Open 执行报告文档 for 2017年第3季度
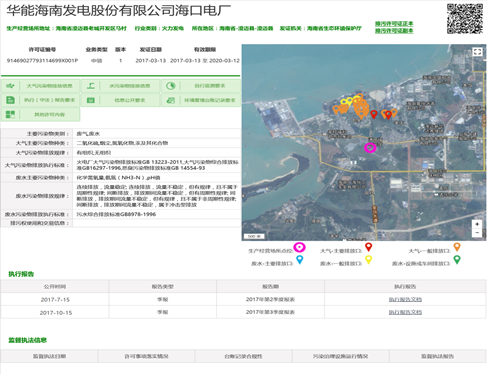The image size is (487, 375). click(405, 312)
